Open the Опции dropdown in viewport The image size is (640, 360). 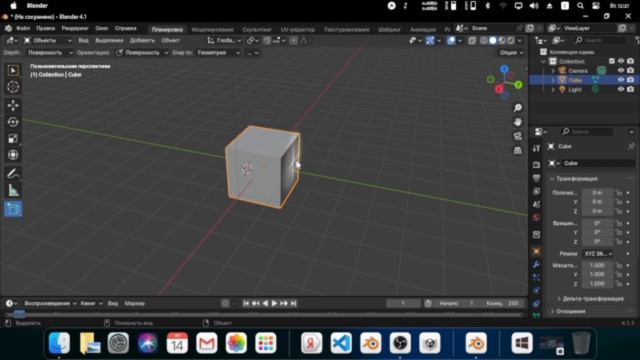tap(511, 53)
